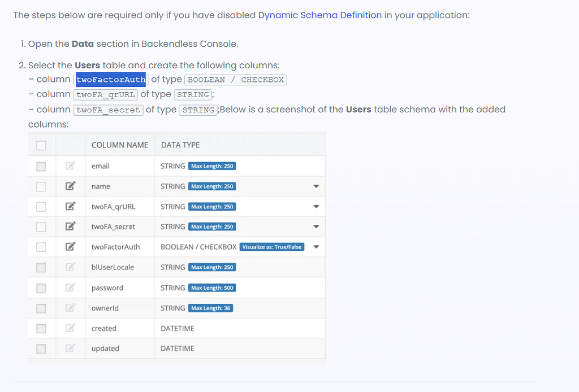Expand the dropdown arrow on the name row
This screenshot has height=392, width=579.
tap(316, 186)
